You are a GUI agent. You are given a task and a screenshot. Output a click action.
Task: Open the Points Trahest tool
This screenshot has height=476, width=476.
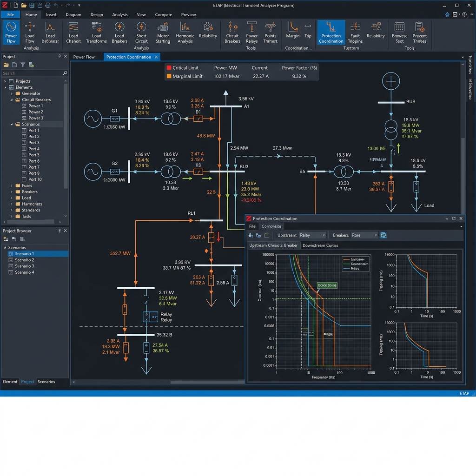pos(270,33)
